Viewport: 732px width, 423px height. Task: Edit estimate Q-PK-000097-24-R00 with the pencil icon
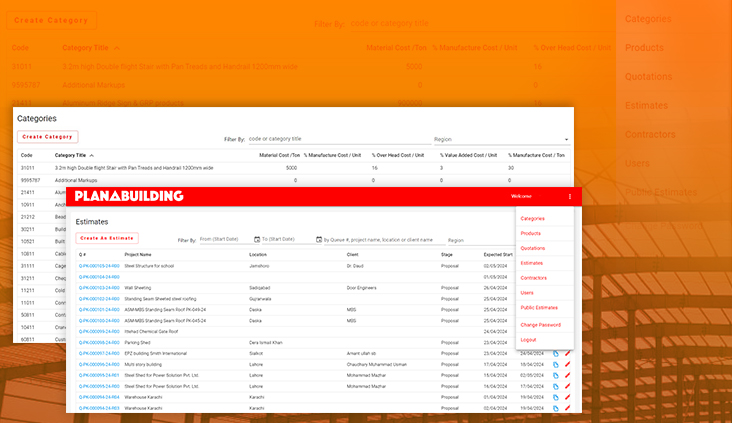coord(567,353)
